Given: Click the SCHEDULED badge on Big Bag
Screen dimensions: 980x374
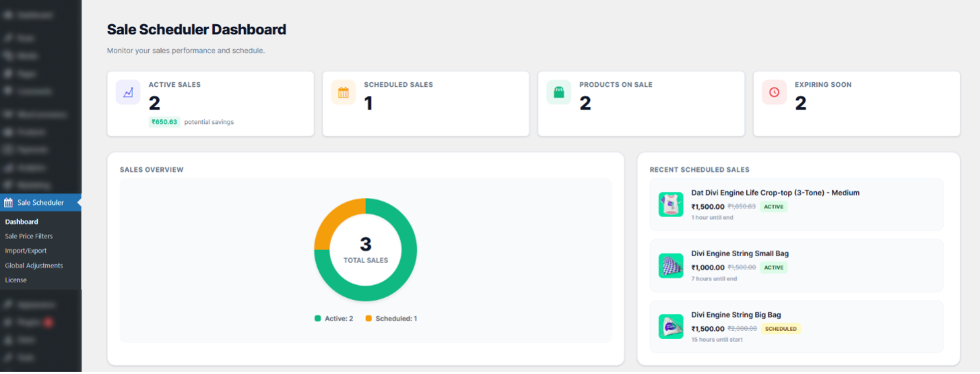Looking at the screenshot, I should coord(781,329).
